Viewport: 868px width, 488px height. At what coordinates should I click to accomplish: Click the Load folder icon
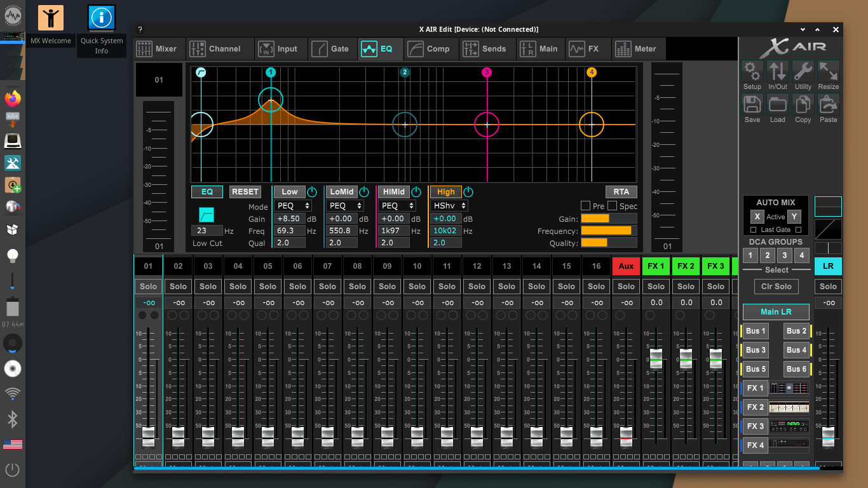click(x=778, y=105)
